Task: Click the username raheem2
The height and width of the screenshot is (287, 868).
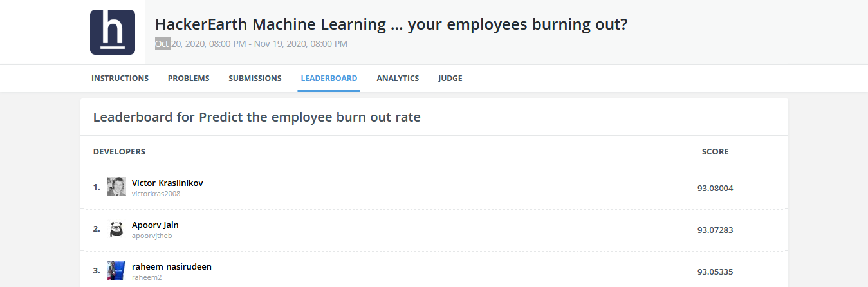Action: (147, 277)
